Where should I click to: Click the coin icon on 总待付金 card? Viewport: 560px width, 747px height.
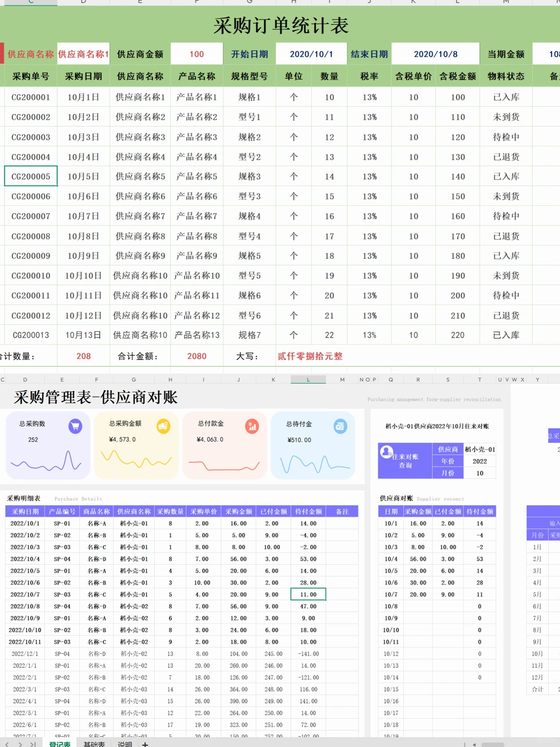pyautogui.click(x=341, y=426)
